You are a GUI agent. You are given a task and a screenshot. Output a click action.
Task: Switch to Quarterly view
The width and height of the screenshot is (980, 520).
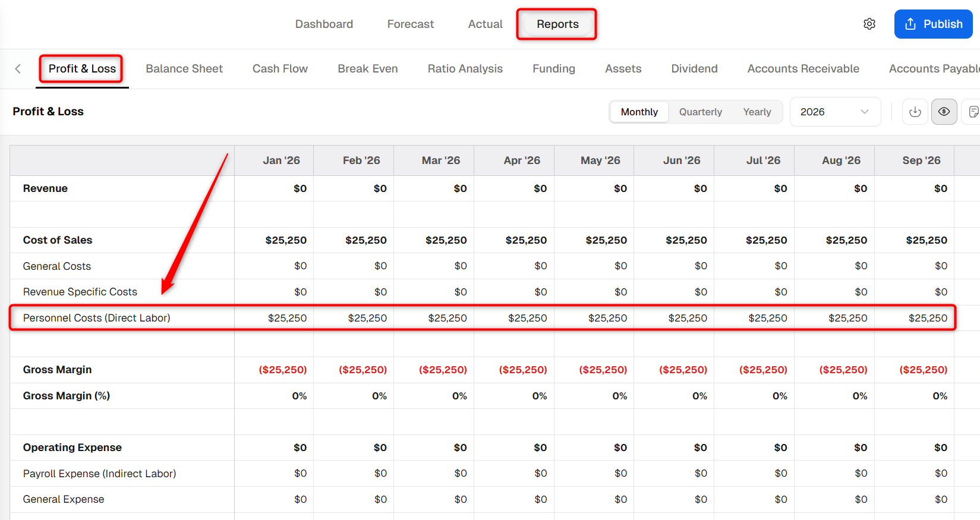point(701,112)
